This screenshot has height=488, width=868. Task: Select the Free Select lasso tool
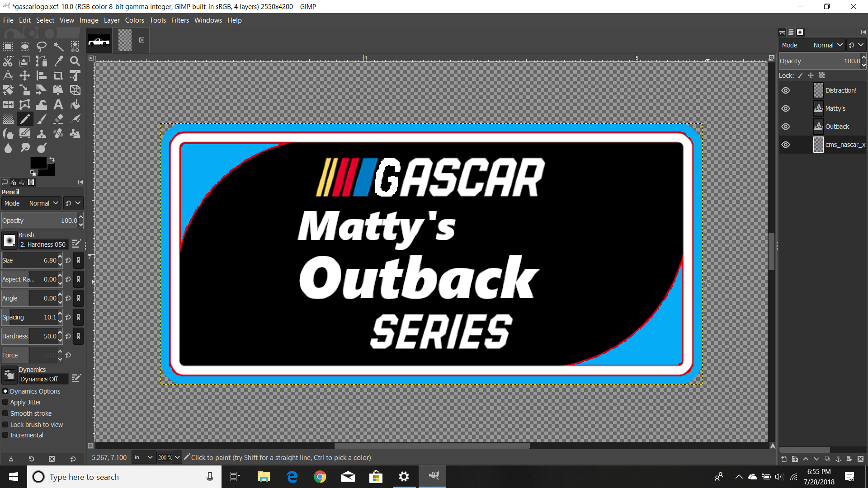click(42, 47)
